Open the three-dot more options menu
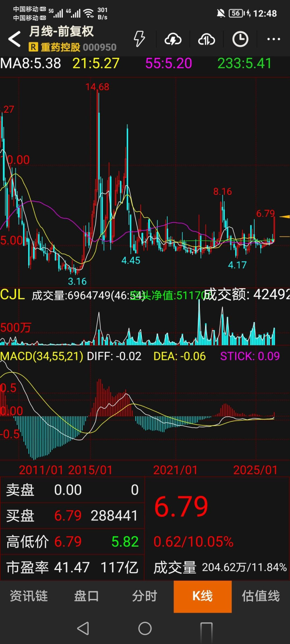 pos(273,39)
